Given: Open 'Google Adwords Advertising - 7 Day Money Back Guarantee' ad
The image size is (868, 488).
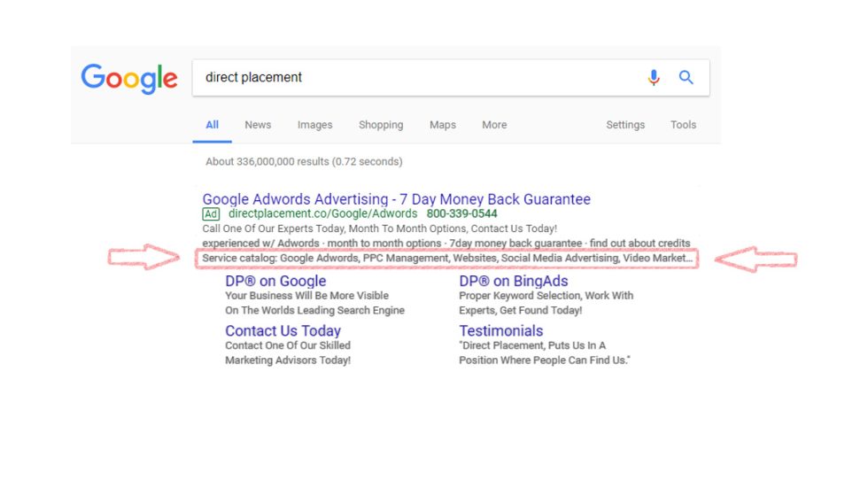Looking at the screenshot, I should click(397, 199).
